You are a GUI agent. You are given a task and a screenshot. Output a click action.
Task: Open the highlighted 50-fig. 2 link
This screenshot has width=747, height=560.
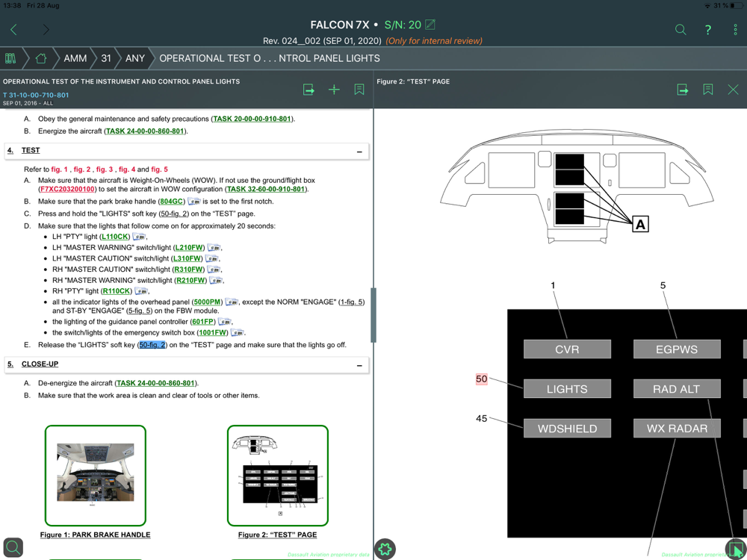tap(152, 345)
